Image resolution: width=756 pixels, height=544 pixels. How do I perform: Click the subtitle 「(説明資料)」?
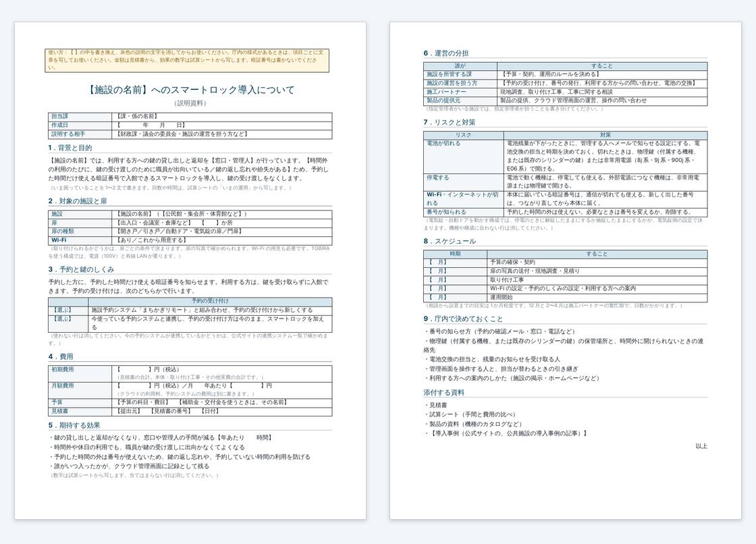[x=190, y=103]
